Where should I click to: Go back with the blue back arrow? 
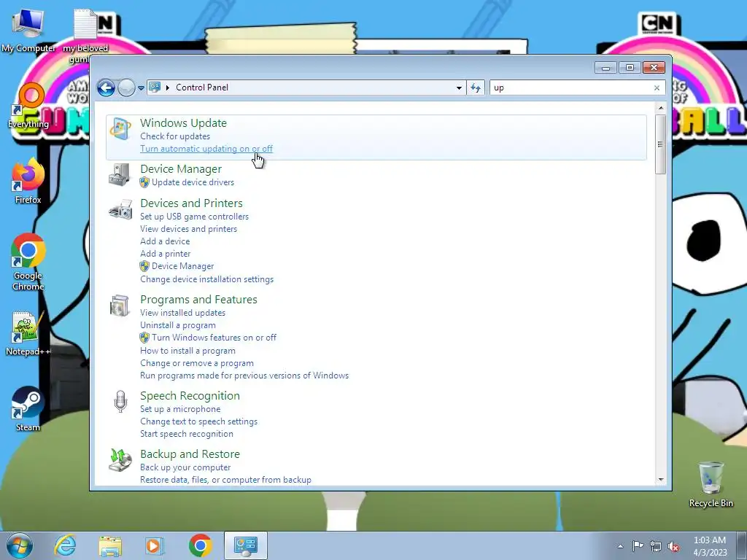(106, 87)
